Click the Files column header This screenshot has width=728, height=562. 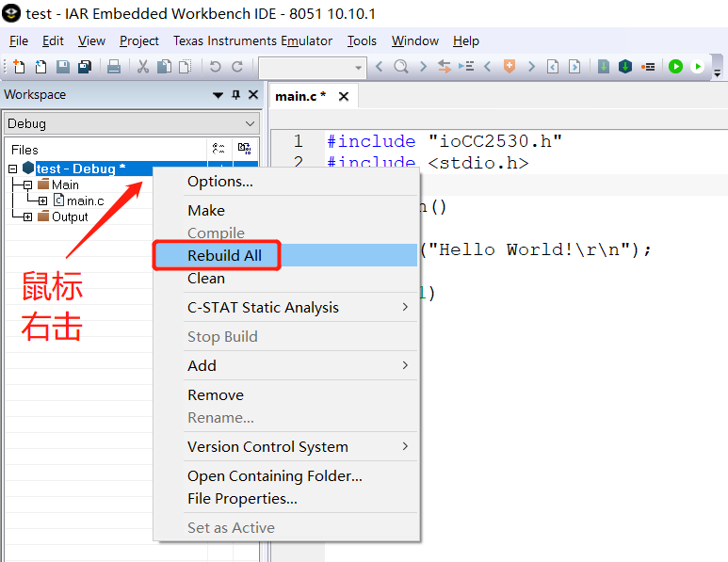coord(106,150)
